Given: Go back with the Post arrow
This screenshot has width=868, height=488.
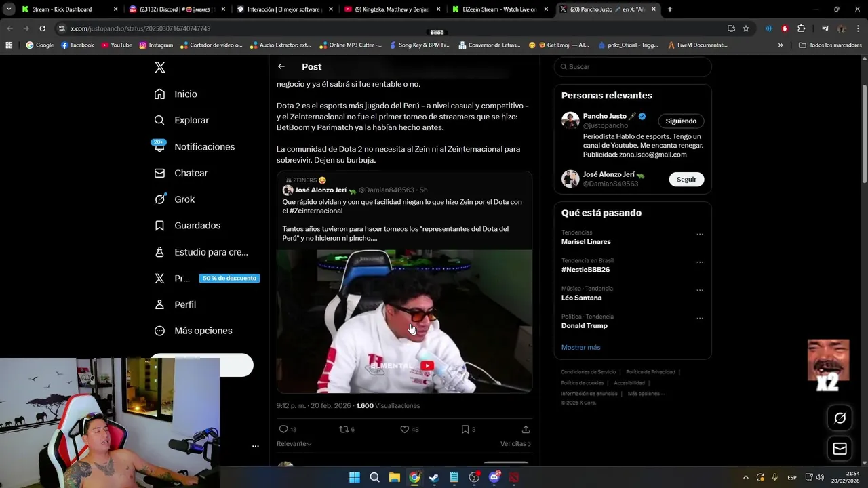Looking at the screenshot, I should pos(281,66).
